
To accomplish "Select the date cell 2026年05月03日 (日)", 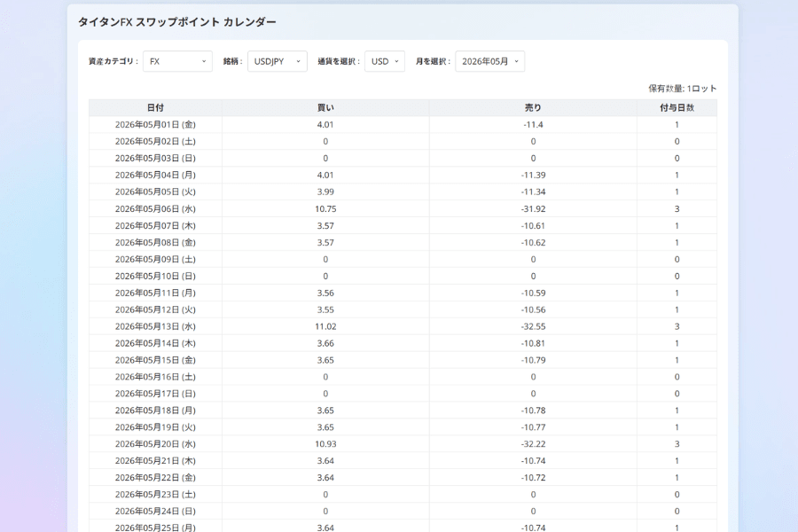I will coord(155,159).
